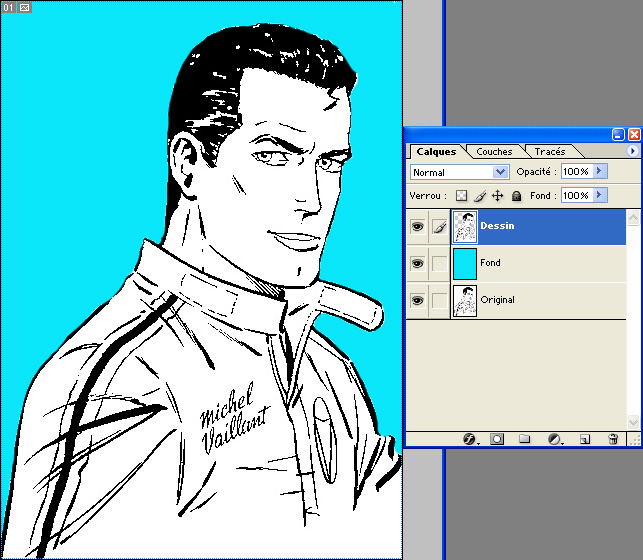Create a new layer set folder
Image resolution: width=643 pixels, height=560 pixels.
click(524, 439)
